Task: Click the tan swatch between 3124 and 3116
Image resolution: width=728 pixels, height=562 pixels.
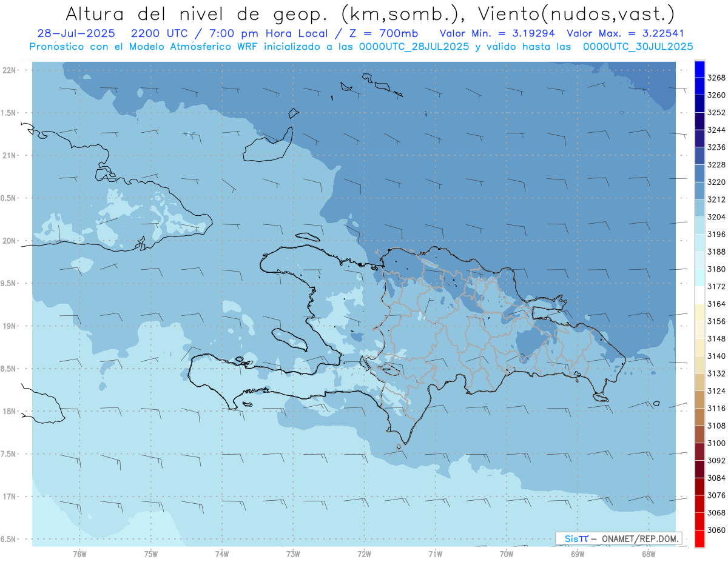Action: [x=699, y=400]
